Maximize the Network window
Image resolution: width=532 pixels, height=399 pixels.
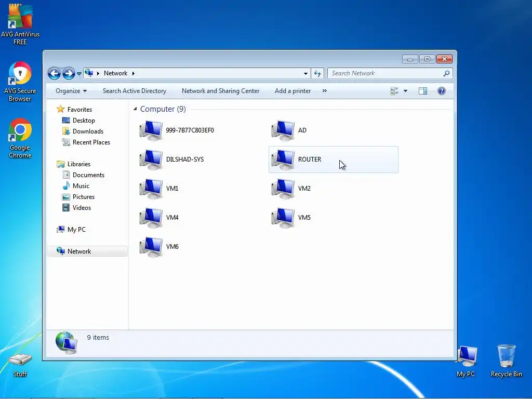coord(427,59)
